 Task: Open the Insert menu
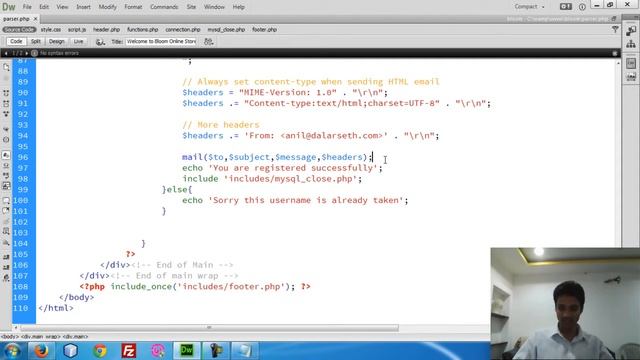[83, 7]
